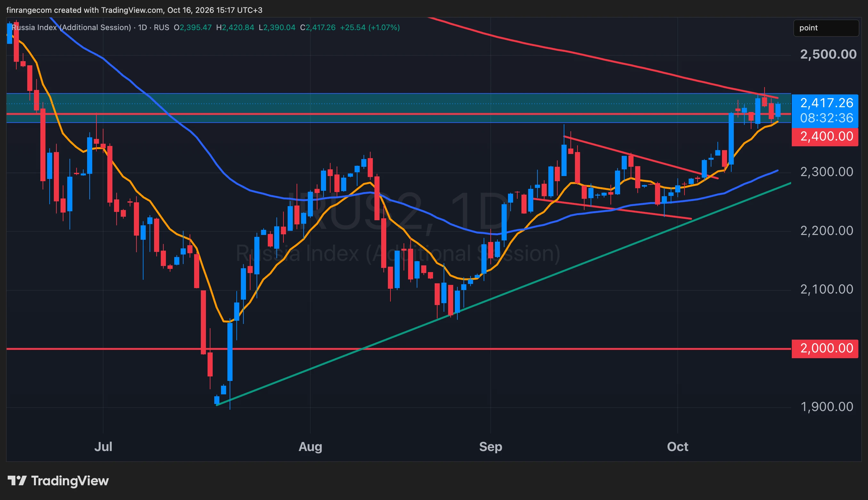Click the 'Russia Index (Additional Session)' legend title
This screenshot has height=500, width=868.
71,28
